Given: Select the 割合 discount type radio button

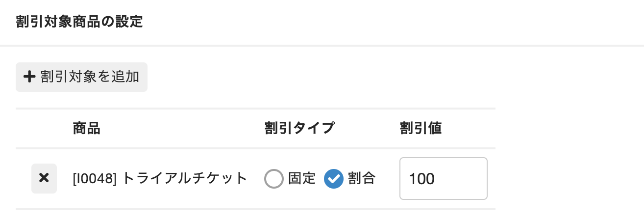Looking at the screenshot, I should pyautogui.click(x=333, y=179).
